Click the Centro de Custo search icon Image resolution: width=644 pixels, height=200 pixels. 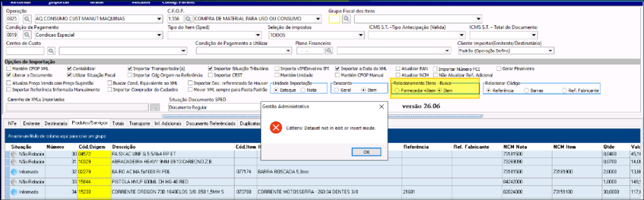click(x=51, y=51)
